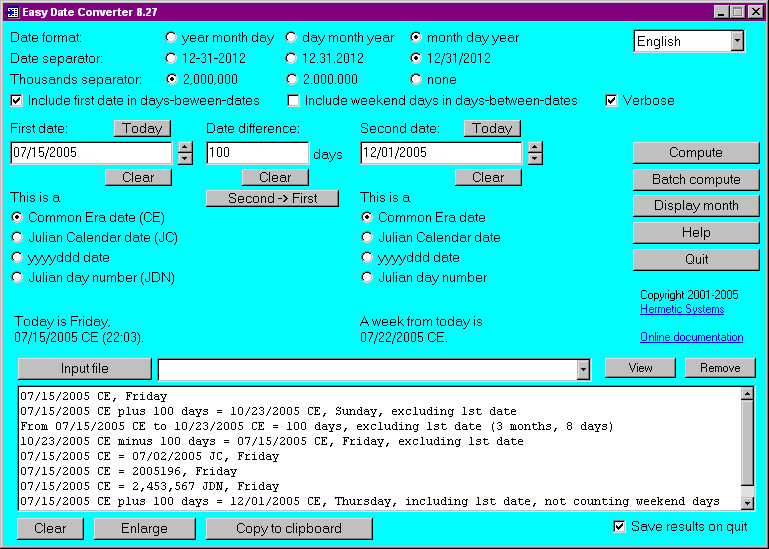This screenshot has width=769, height=549.
Task: Decrement Second date with down arrow
Action: pos(535,158)
